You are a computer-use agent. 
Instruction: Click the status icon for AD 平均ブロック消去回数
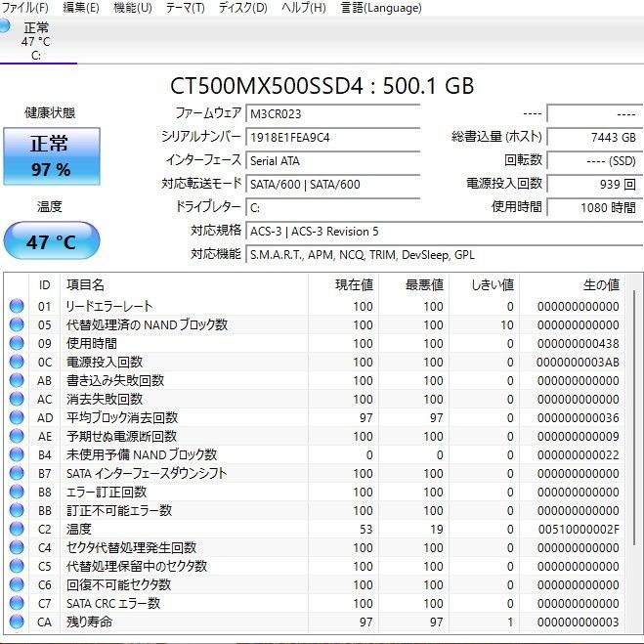point(17,417)
